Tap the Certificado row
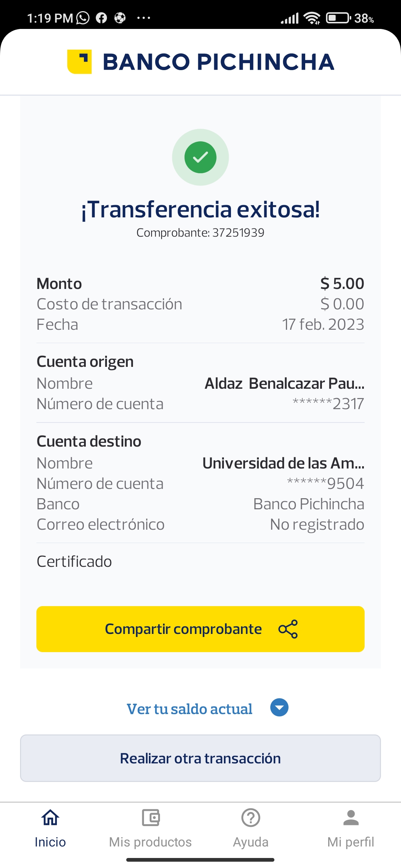Viewport: 401px width, 868px height. point(74,562)
